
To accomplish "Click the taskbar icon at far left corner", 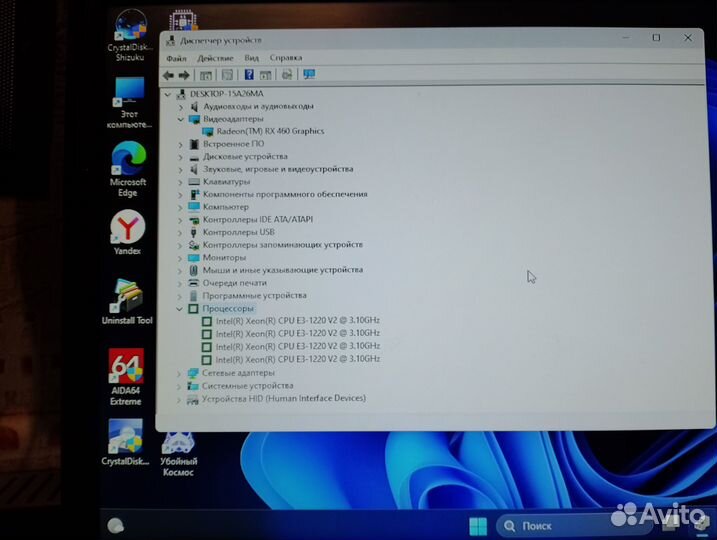I will coord(115,526).
